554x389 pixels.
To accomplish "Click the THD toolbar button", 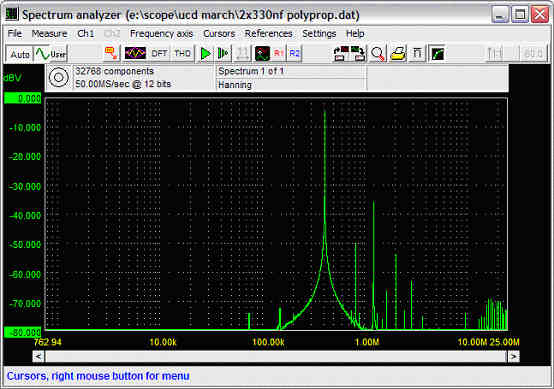I will click(x=182, y=54).
